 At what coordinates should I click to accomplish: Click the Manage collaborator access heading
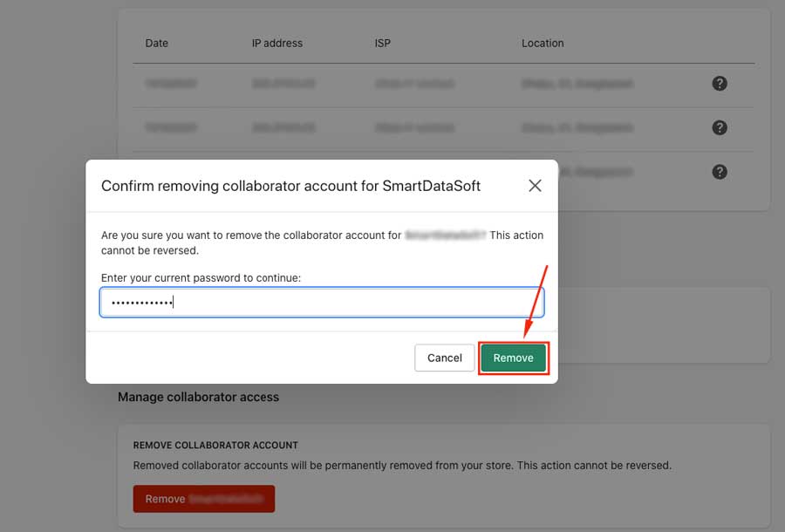pyautogui.click(x=198, y=397)
